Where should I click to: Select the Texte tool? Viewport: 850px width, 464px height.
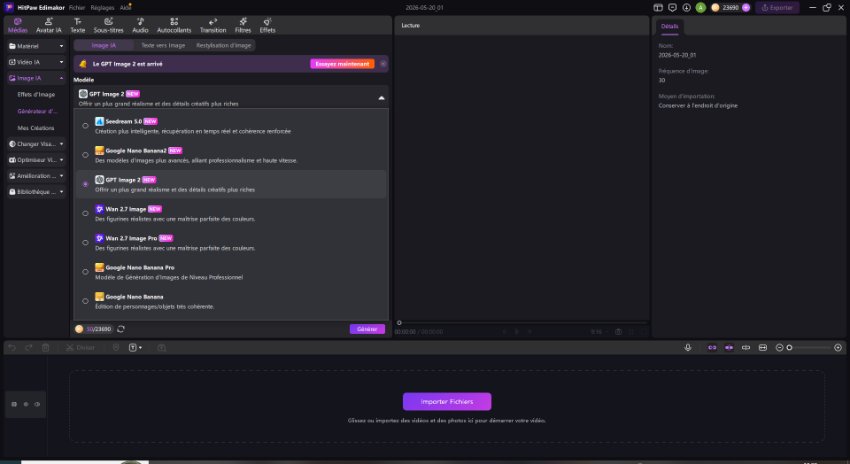coord(78,25)
